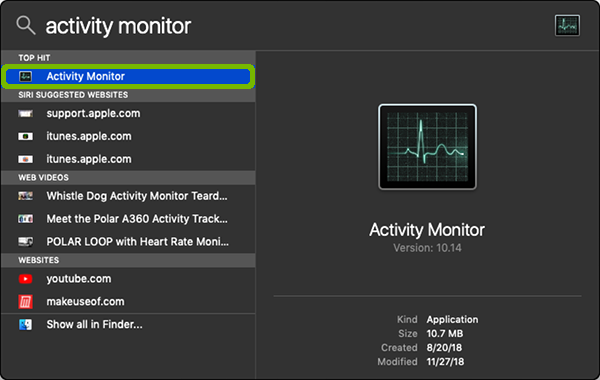The width and height of the screenshot is (600, 380).
Task: Open youtube.com website result
Action: (x=128, y=279)
